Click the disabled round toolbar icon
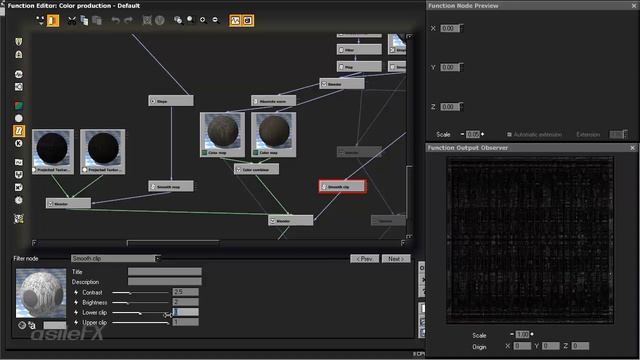640x360 pixels. (x=160, y=20)
